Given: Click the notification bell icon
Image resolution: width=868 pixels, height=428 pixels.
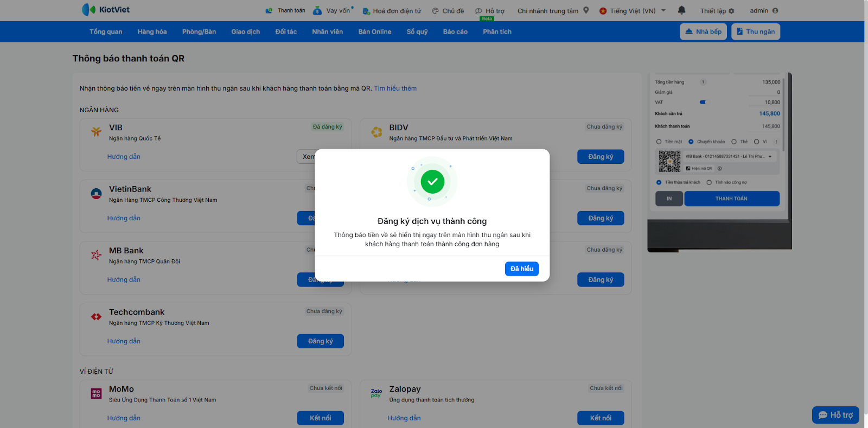Looking at the screenshot, I should tap(682, 10).
